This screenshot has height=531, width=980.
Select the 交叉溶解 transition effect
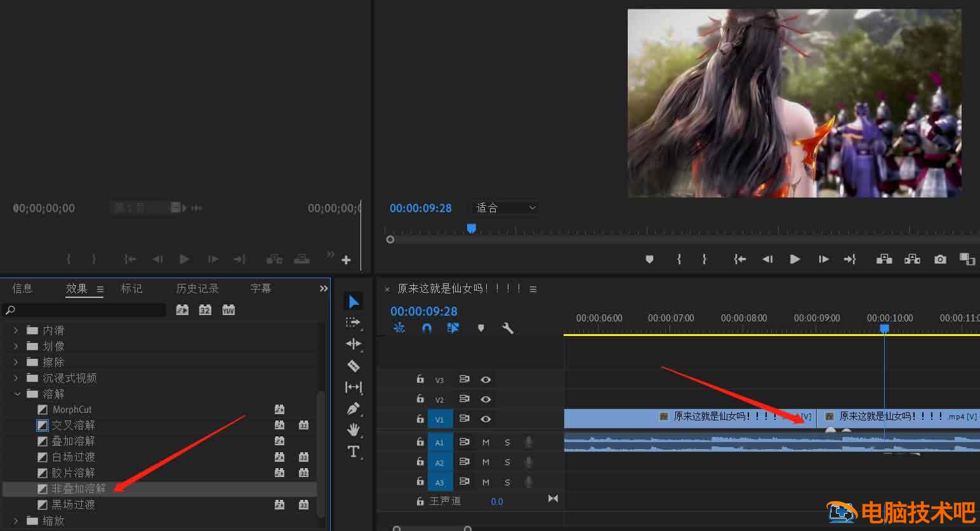pos(73,425)
